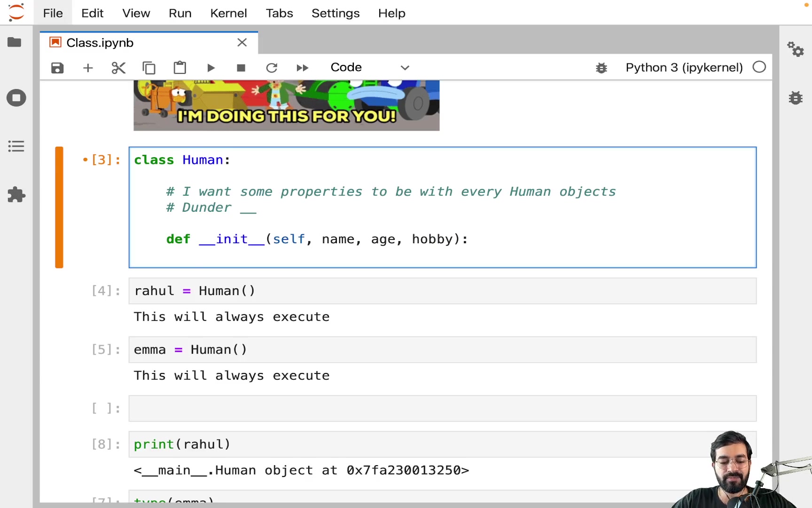The height and width of the screenshot is (508, 812).
Task: Click the empty [ ]: cell prompt
Action: tap(106, 408)
